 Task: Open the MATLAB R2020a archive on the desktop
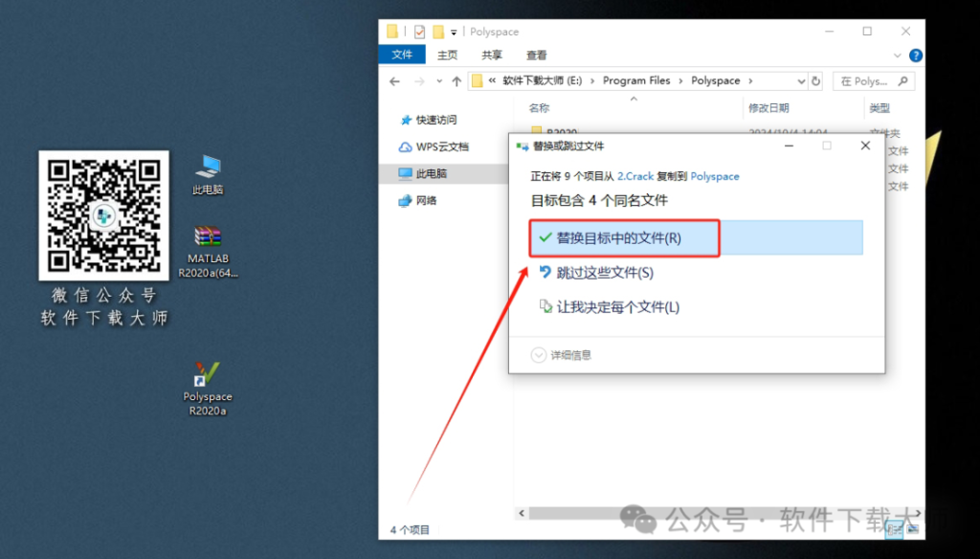(x=207, y=239)
